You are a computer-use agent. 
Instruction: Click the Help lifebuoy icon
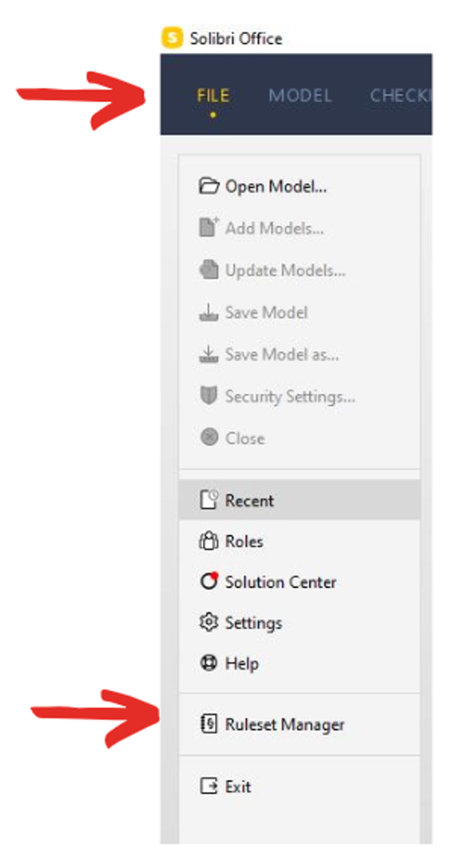click(x=208, y=663)
